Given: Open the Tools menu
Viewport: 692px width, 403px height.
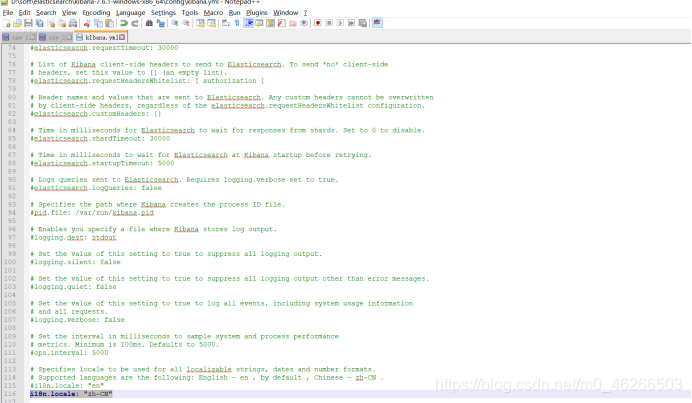Looking at the screenshot, I should (190, 12).
